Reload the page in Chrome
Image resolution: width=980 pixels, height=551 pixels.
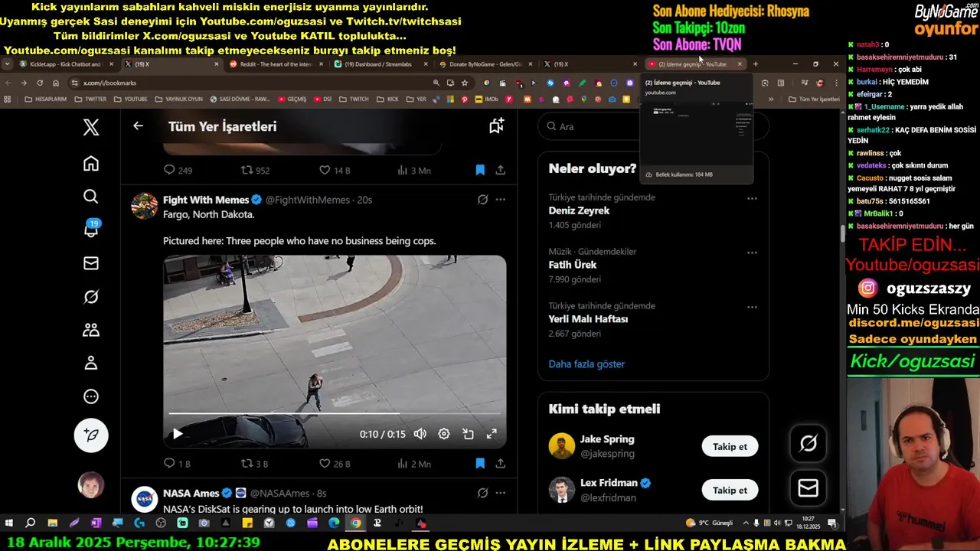coord(39,83)
